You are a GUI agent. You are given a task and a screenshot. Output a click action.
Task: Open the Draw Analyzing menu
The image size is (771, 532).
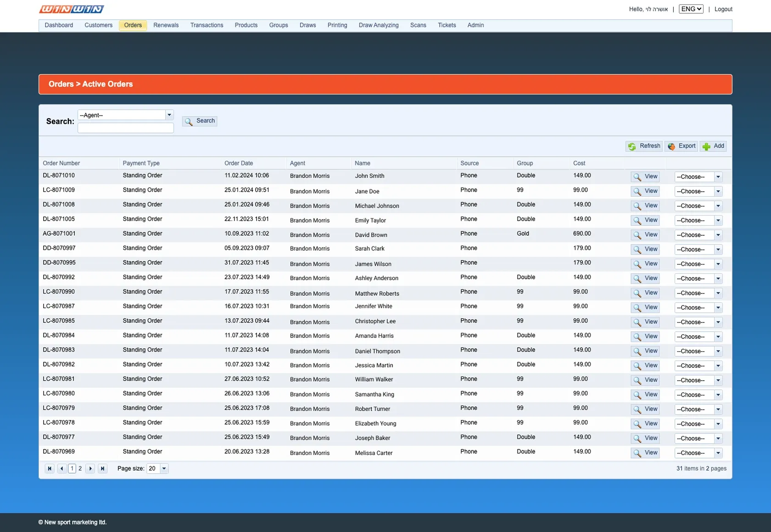(x=379, y=25)
